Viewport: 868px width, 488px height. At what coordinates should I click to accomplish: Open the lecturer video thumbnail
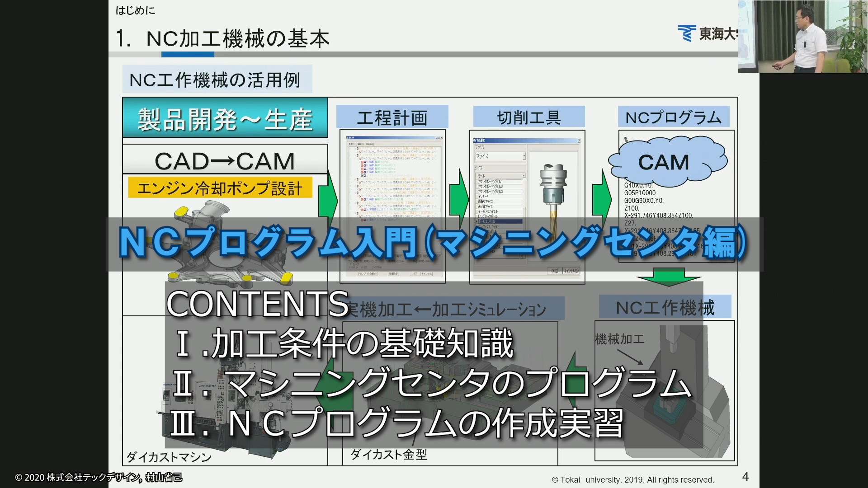point(803,36)
